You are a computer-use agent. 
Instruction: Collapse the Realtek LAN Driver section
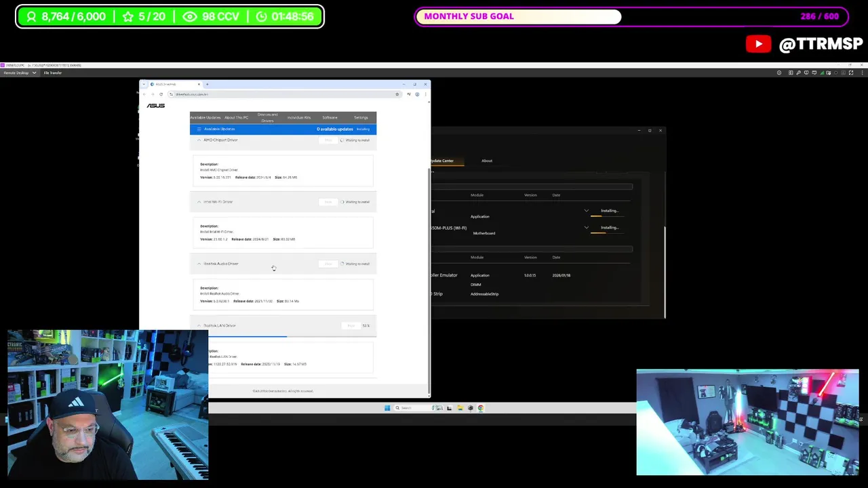[x=199, y=325]
